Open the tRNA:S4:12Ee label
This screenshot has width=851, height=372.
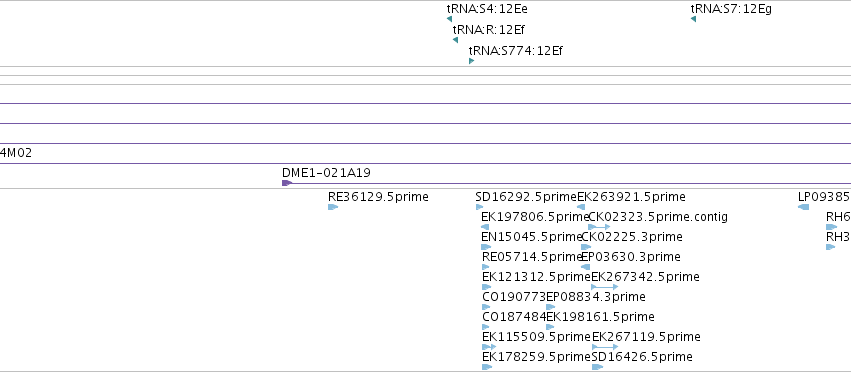[x=487, y=9]
